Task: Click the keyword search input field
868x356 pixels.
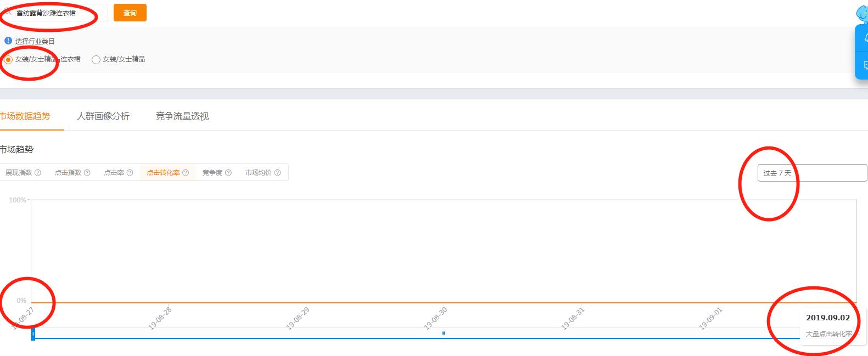Action: pos(58,13)
